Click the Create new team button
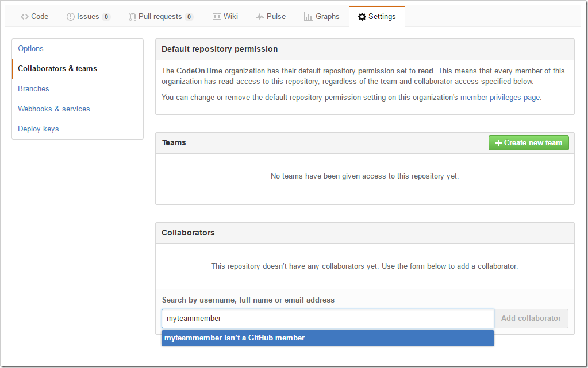The width and height of the screenshot is (588, 368). [528, 143]
